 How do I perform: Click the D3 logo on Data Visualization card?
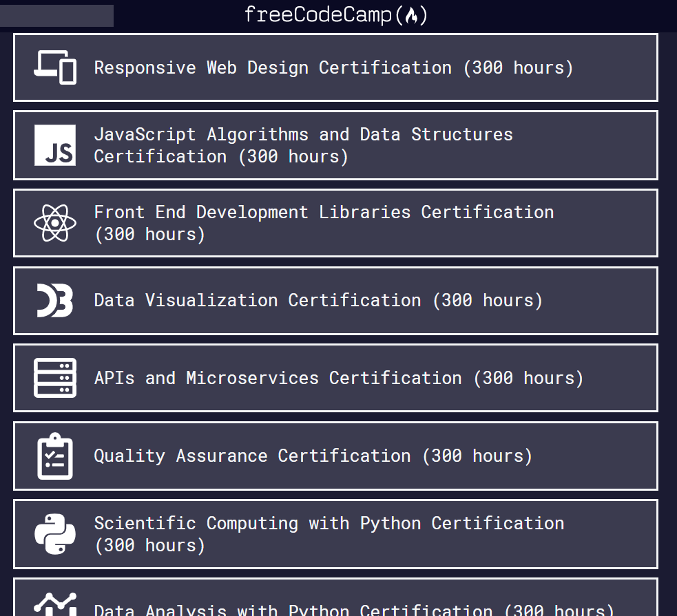coord(54,301)
